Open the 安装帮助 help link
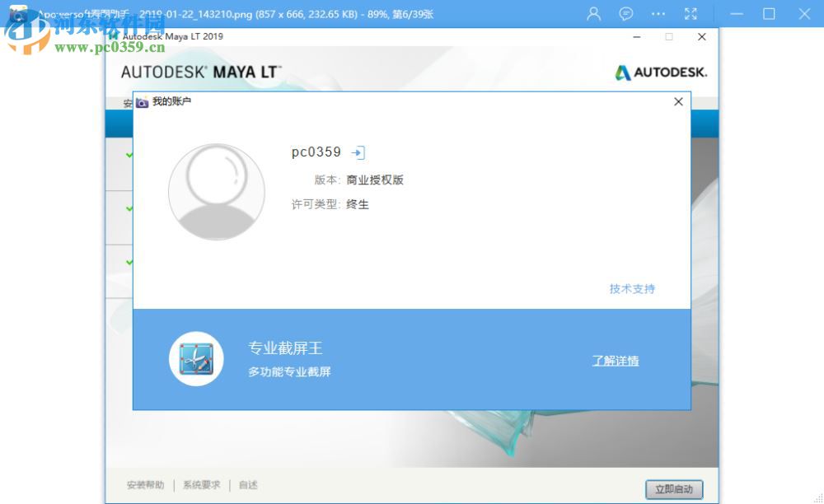The height and width of the screenshot is (504, 824). point(145,485)
